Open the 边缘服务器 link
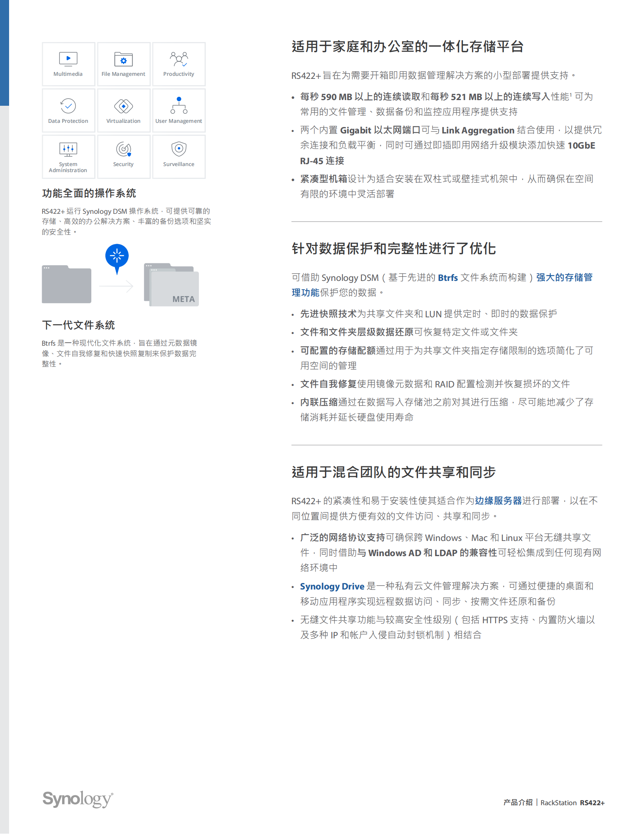The width and height of the screenshot is (644, 834). pyautogui.click(x=498, y=501)
